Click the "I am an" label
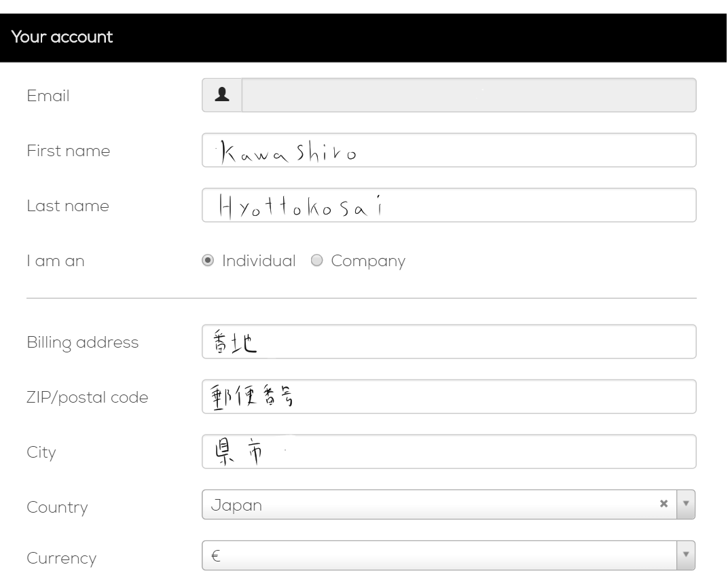This screenshot has height=588, width=728. [x=56, y=261]
